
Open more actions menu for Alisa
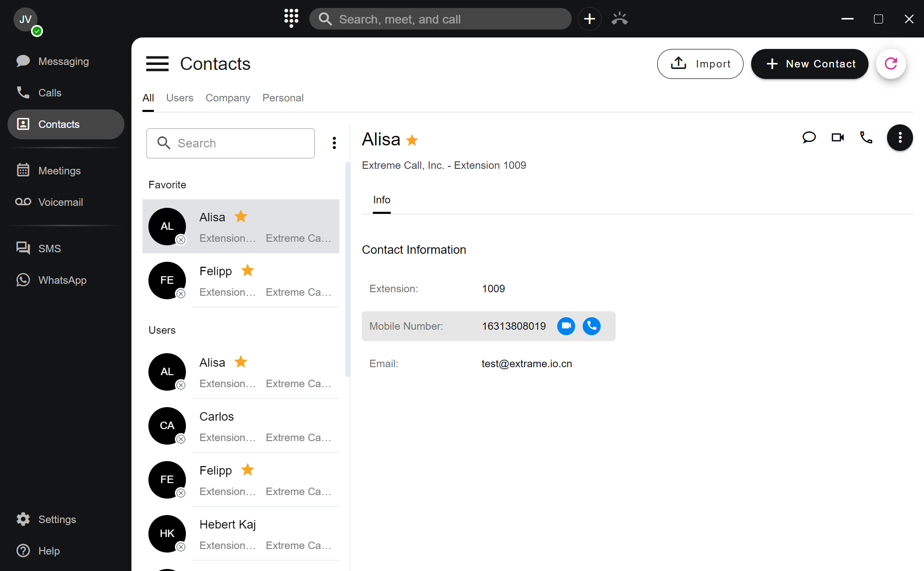900,137
